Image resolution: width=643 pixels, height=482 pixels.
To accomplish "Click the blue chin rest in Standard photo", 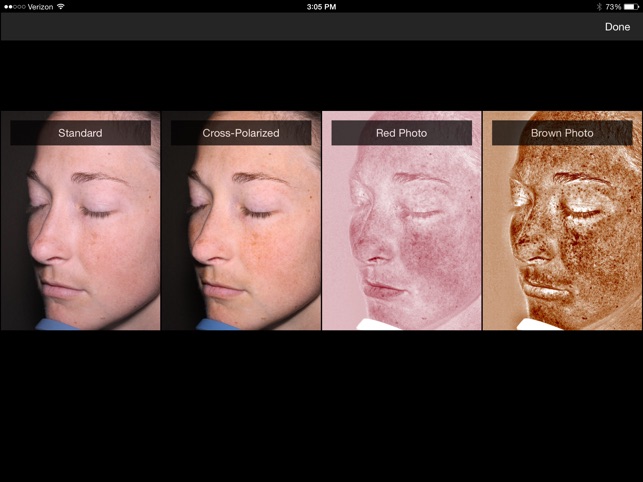I will [x=57, y=325].
